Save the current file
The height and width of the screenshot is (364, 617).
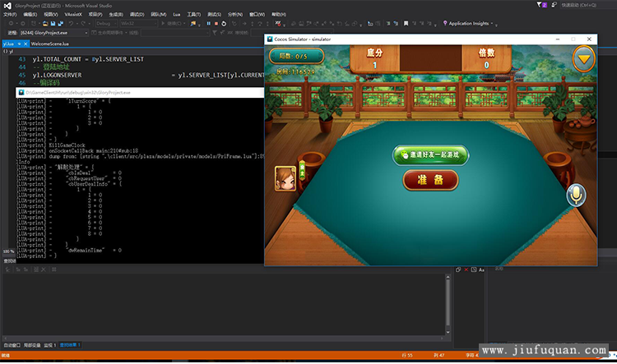click(53, 24)
